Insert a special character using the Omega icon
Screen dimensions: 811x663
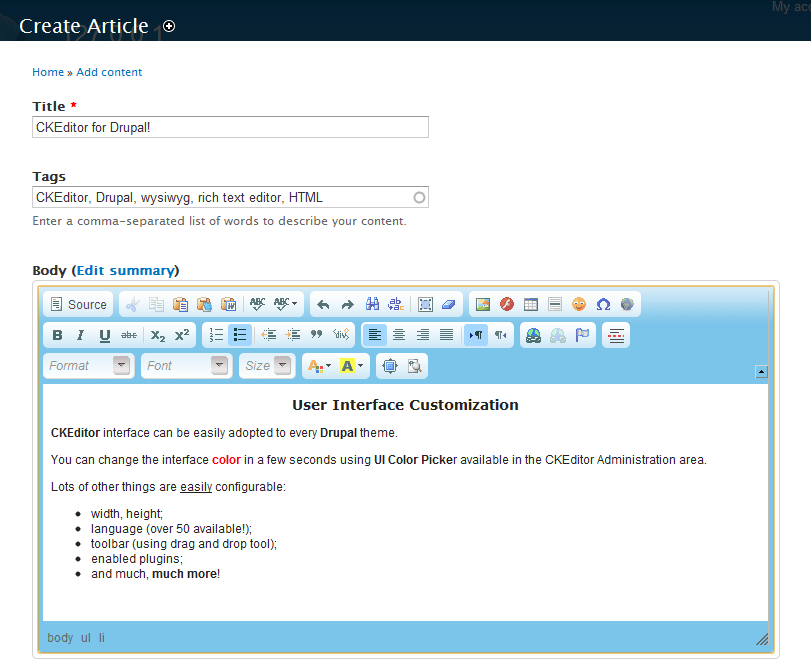tap(603, 304)
